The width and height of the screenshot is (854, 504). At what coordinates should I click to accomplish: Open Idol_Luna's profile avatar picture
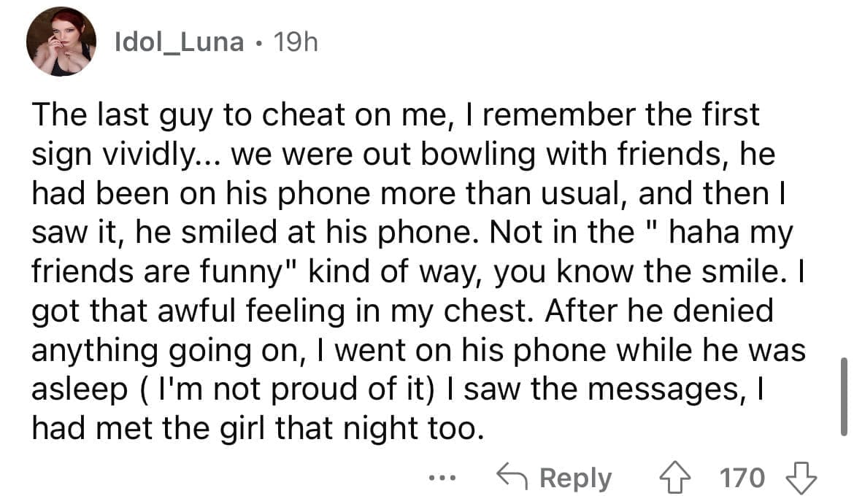[61, 42]
